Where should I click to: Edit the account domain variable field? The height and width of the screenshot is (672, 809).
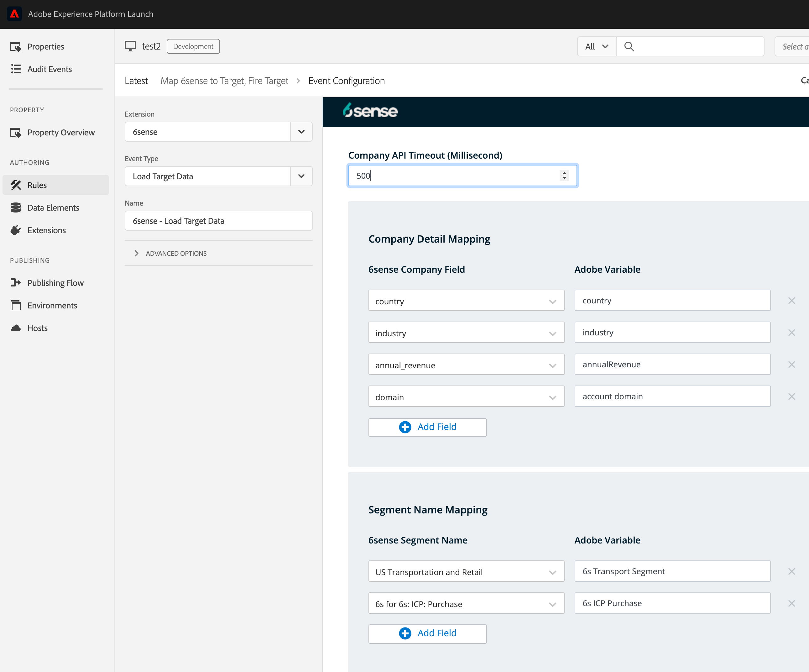tap(673, 396)
